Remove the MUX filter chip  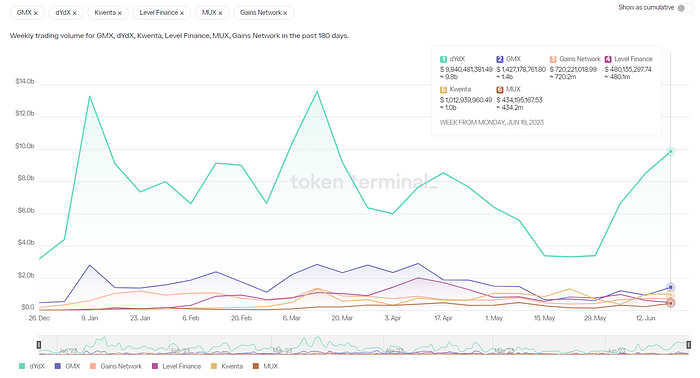220,13
